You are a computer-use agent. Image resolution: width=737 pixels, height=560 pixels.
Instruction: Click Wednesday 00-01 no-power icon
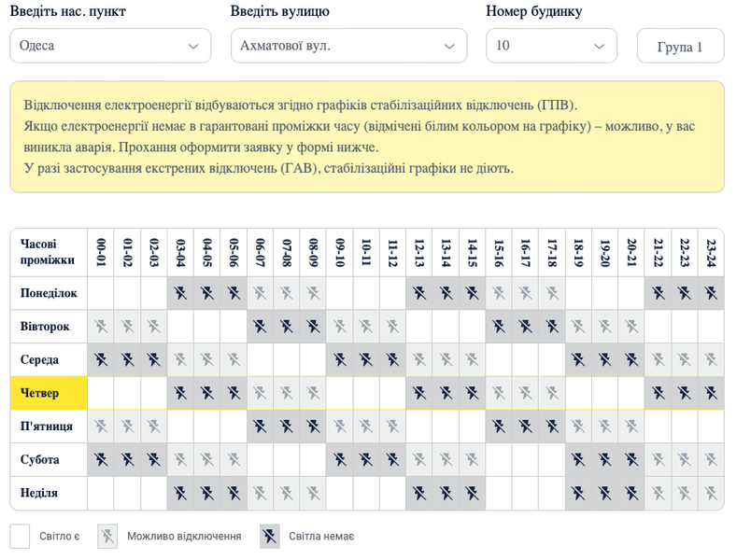101,360
